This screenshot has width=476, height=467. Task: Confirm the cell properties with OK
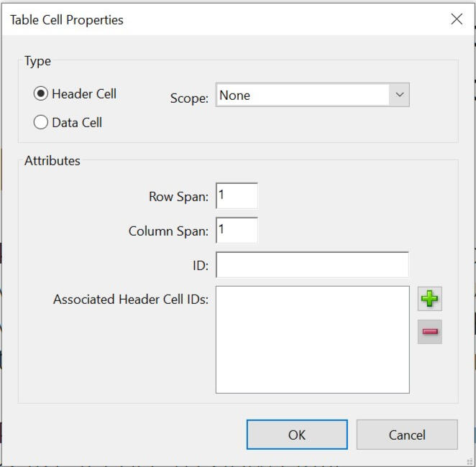click(297, 435)
